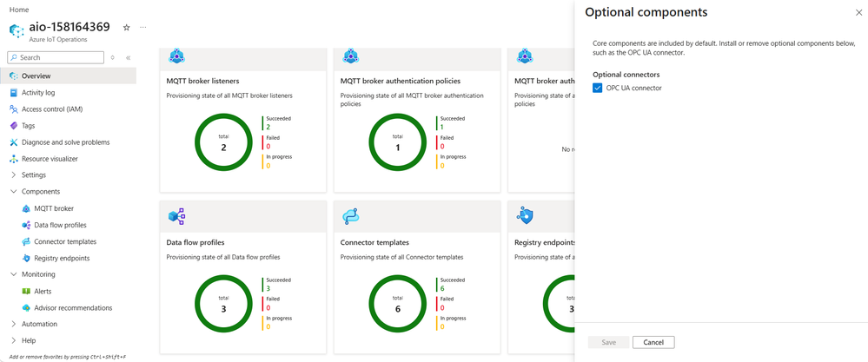Select Diagnose and solve problems
This screenshot has height=362, width=868.
[65, 142]
